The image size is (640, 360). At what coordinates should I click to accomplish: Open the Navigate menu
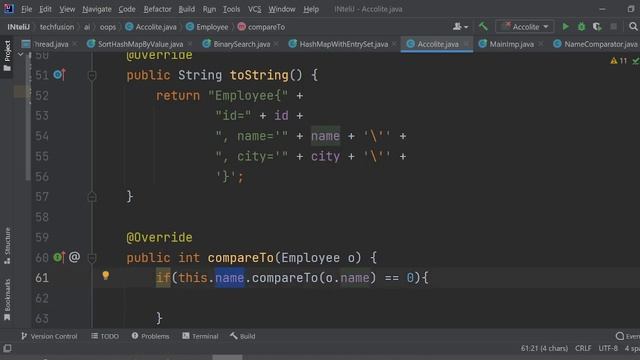[x=97, y=9]
